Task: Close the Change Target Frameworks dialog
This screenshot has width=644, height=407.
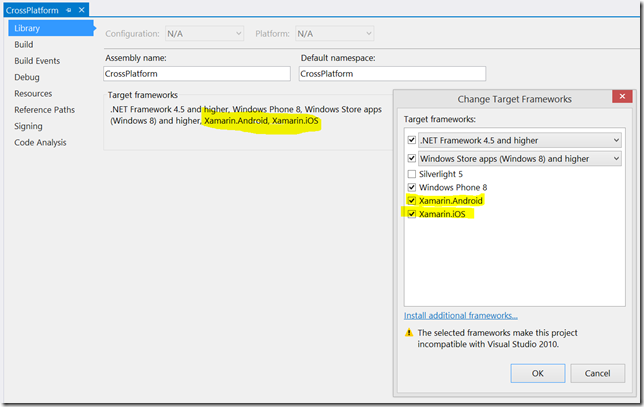Action: point(622,97)
